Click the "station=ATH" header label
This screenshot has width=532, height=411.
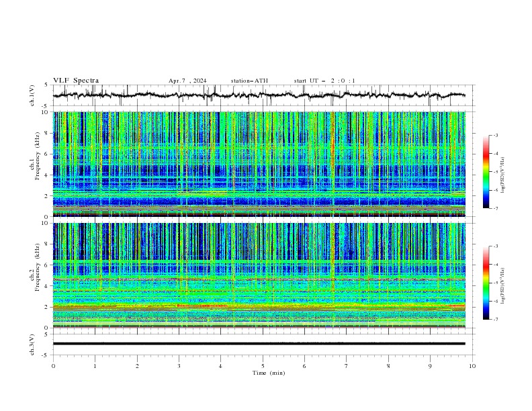click(249, 81)
